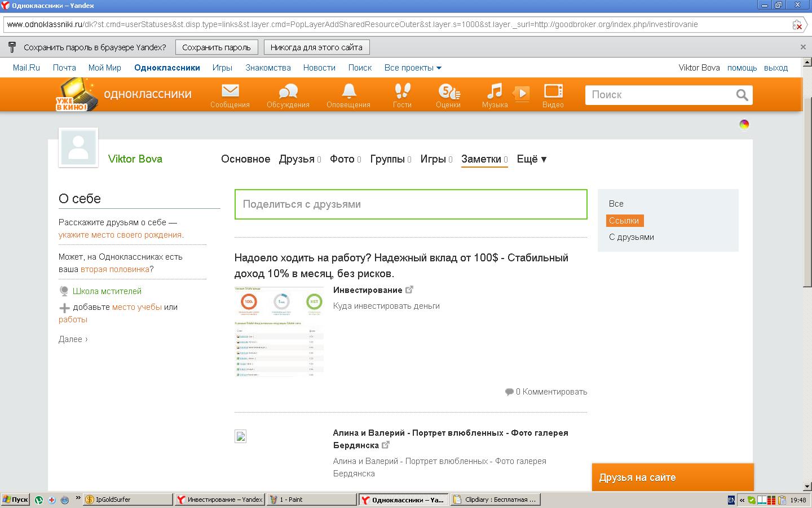Click the plus icon to add место учебы
The image size is (812, 508).
pos(64,308)
